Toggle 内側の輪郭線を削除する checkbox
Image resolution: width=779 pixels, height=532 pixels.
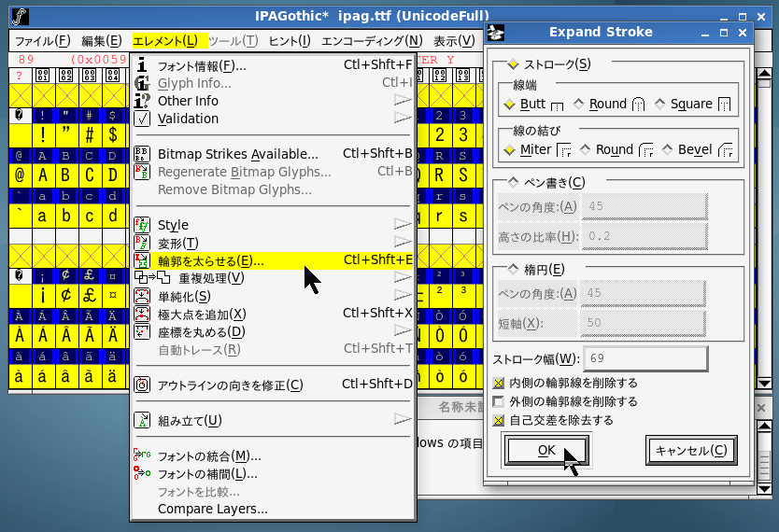[x=498, y=383]
